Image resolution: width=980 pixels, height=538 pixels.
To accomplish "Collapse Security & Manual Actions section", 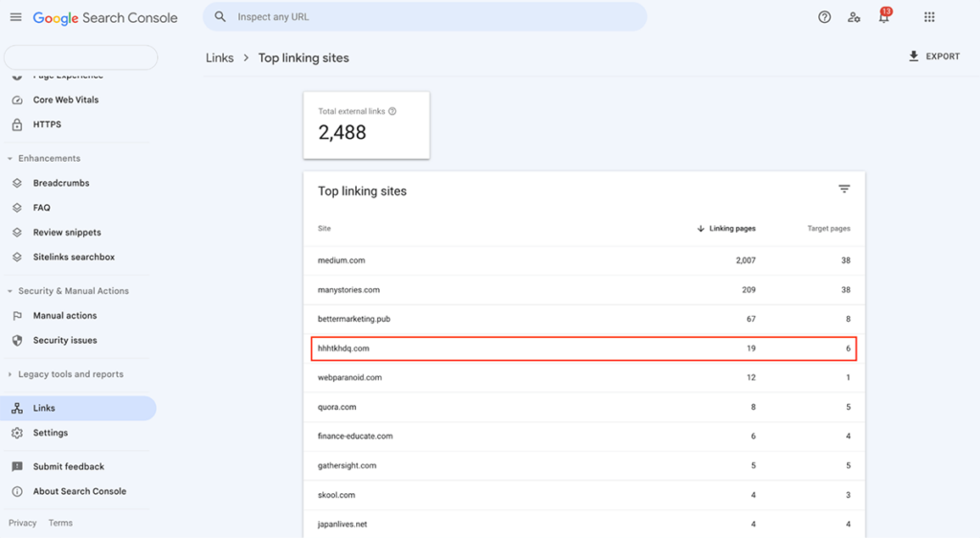I will (10, 291).
